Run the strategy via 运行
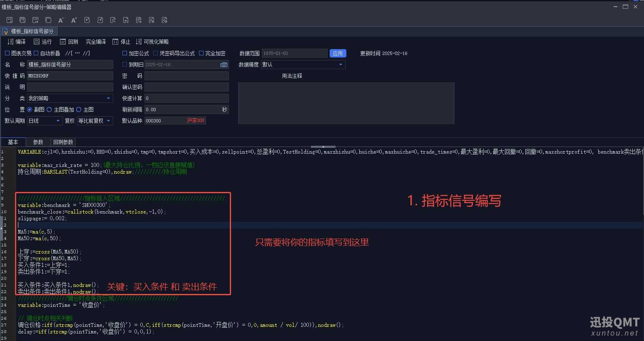Screen dimensions: 644x341 point(43,42)
